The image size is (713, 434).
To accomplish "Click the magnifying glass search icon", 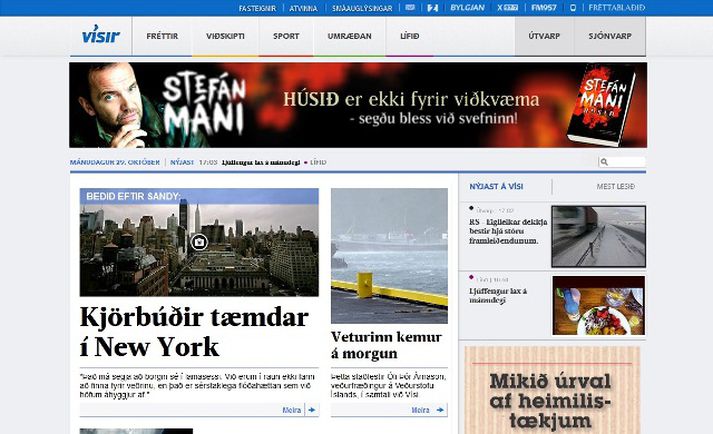I will [x=604, y=162].
